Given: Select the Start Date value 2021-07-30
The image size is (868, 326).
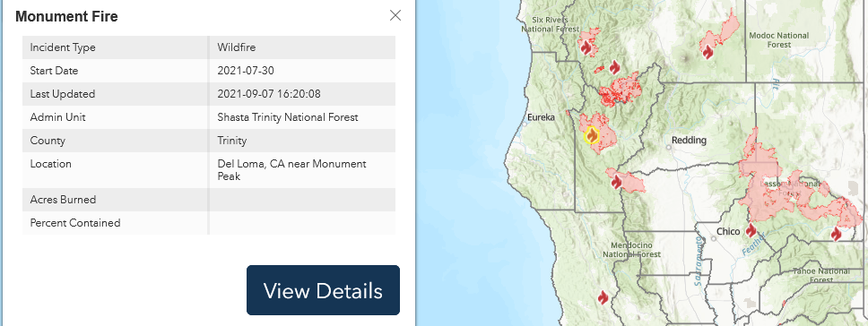Looking at the screenshot, I should click(246, 71).
